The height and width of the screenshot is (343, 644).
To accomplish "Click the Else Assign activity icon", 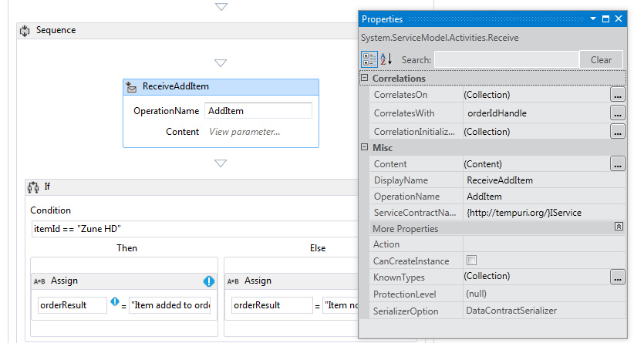I will click(234, 281).
